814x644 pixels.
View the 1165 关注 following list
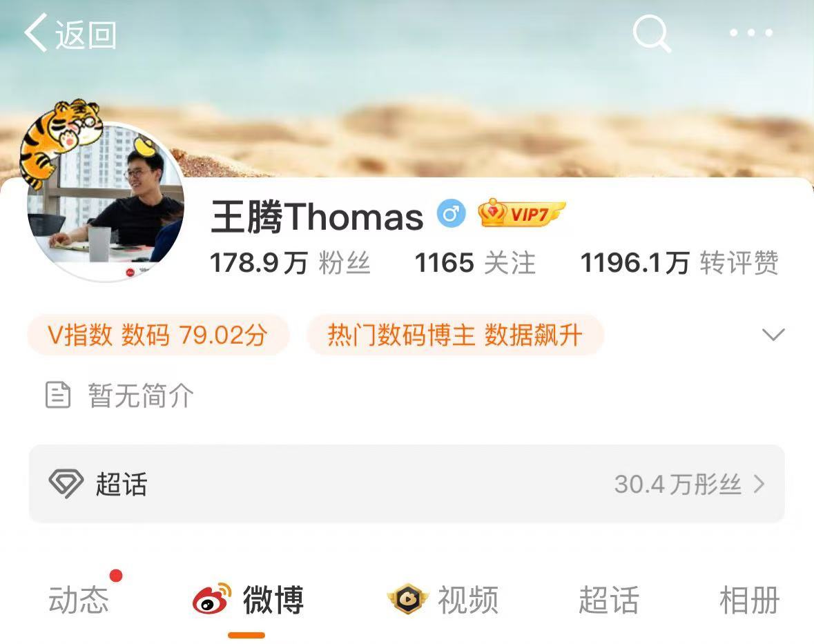tap(475, 262)
